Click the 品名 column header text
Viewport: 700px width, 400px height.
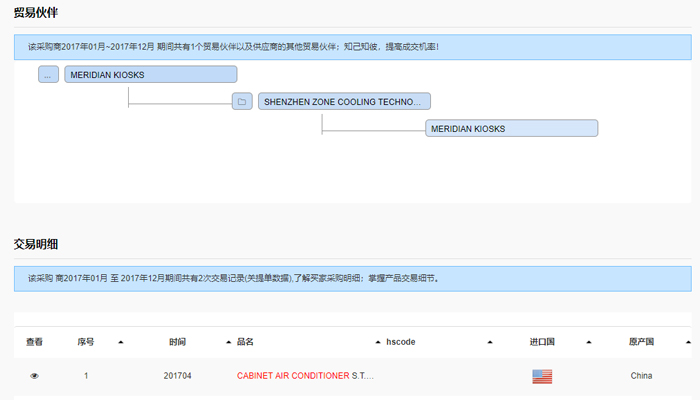pos(246,342)
